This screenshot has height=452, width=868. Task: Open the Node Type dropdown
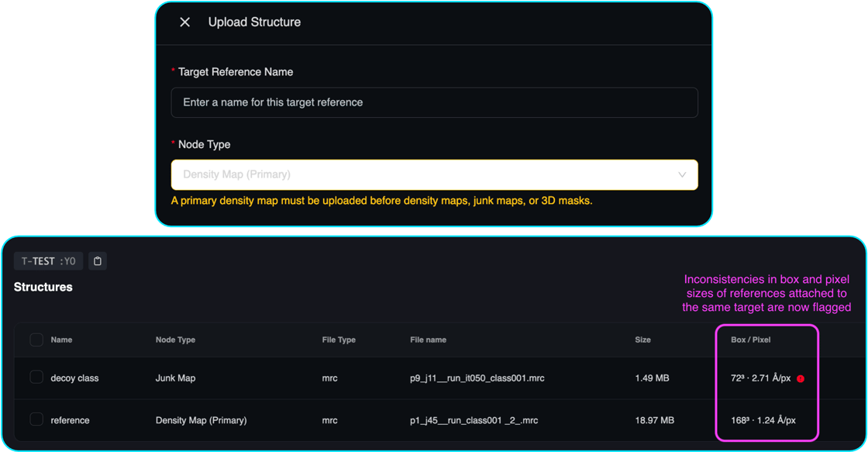tap(435, 174)
